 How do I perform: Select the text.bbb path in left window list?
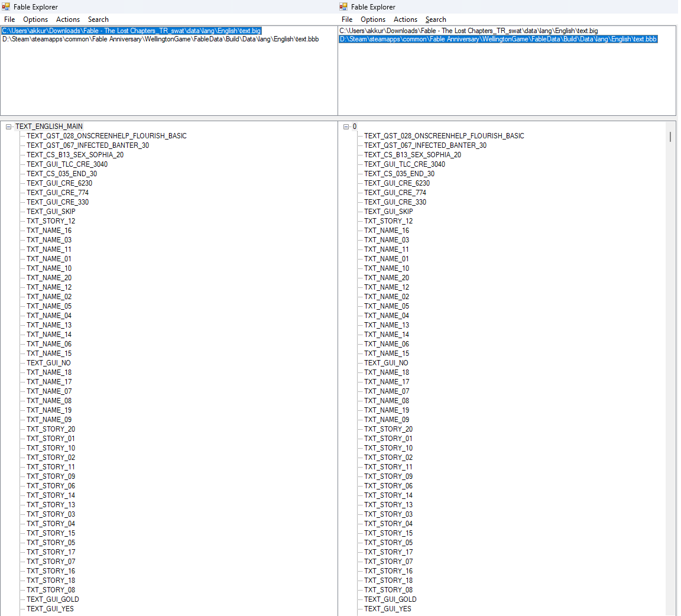[x=161, y=39]
